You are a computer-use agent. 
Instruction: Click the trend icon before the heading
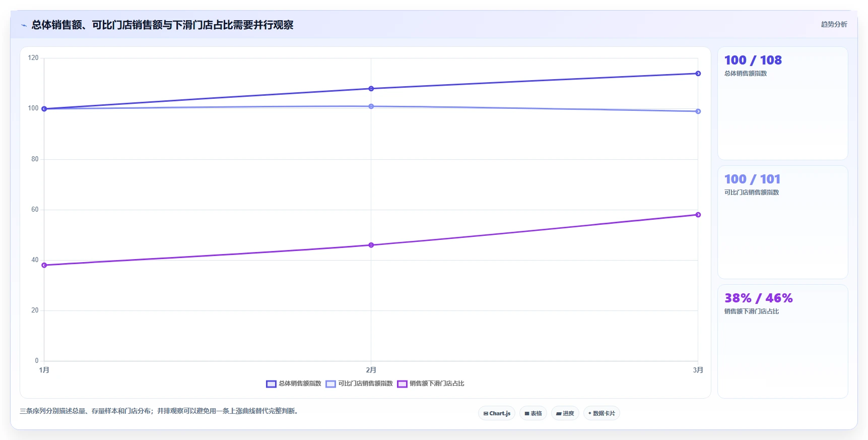pos(24,25)
